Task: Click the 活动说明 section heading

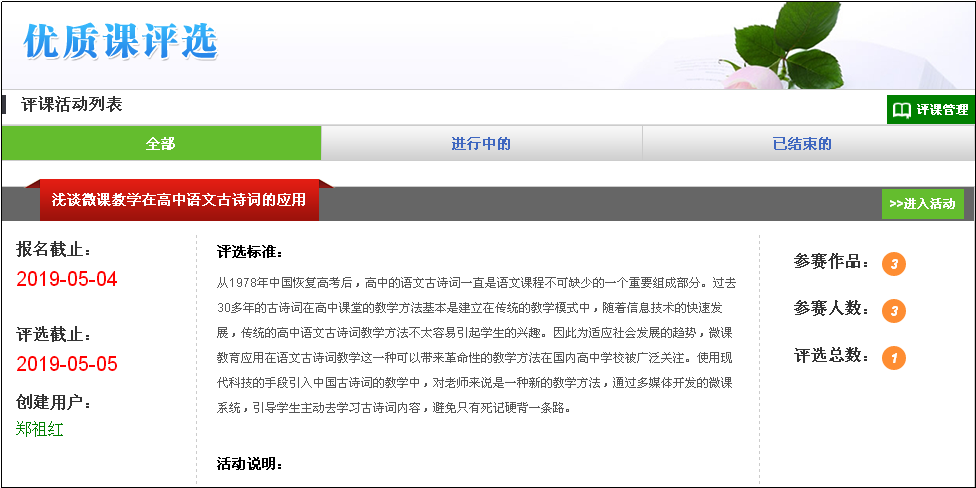Action: coord(250,464)
